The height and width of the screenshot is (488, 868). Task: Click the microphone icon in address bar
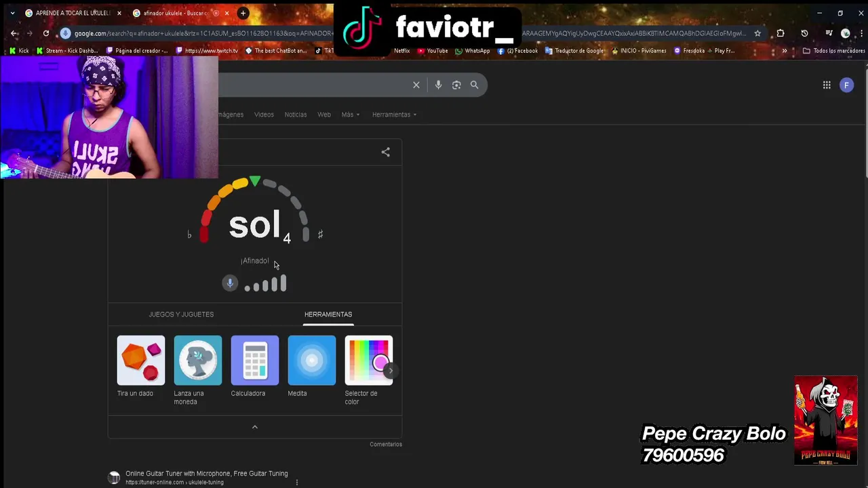66,33
